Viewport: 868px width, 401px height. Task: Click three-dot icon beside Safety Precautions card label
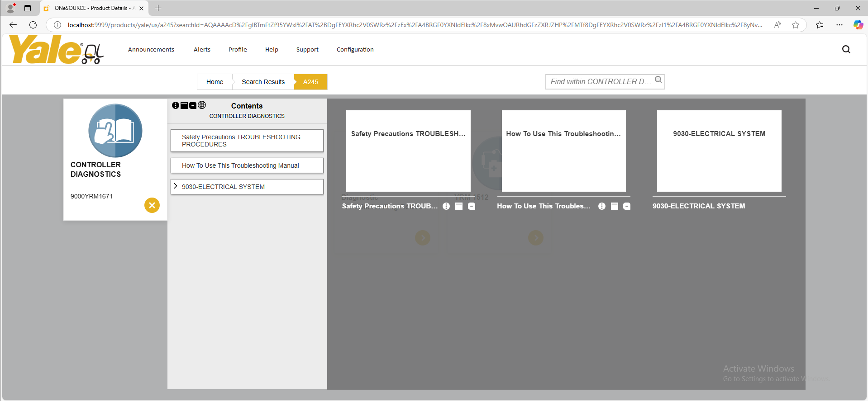446,206
